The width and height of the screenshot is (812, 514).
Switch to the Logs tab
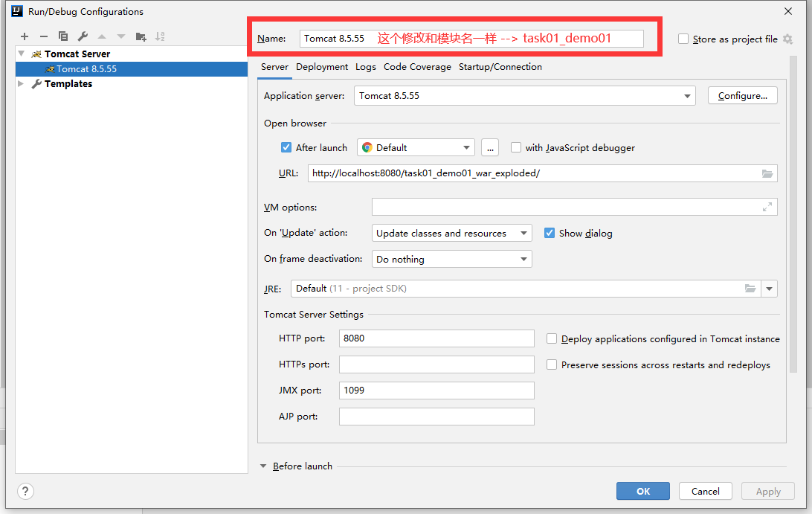[x=366, y=67]
